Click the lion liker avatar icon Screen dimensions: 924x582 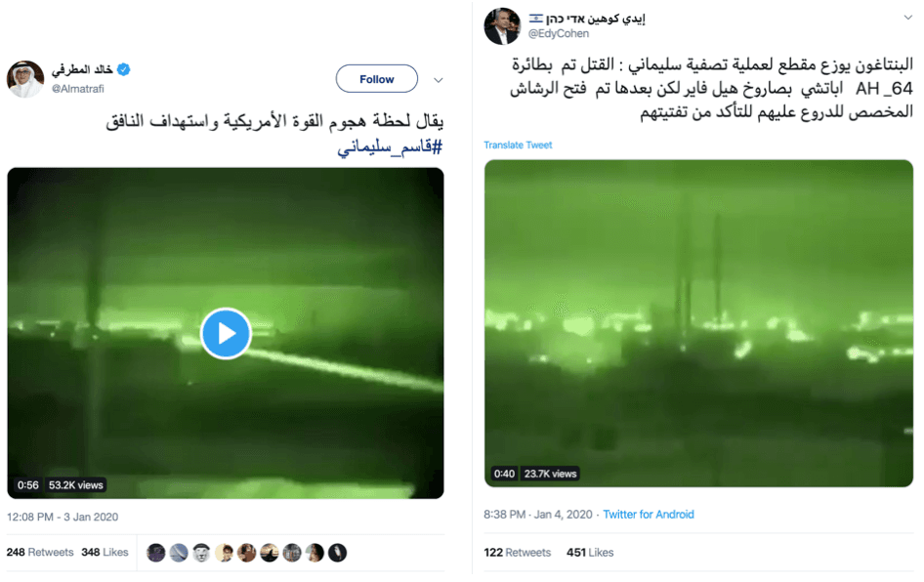tap(201, 553)
